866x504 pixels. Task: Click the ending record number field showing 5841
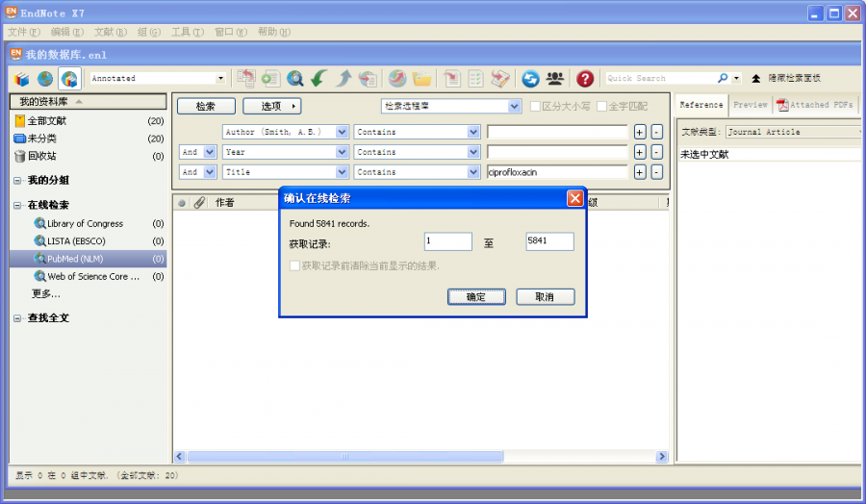tap(549, 241)
